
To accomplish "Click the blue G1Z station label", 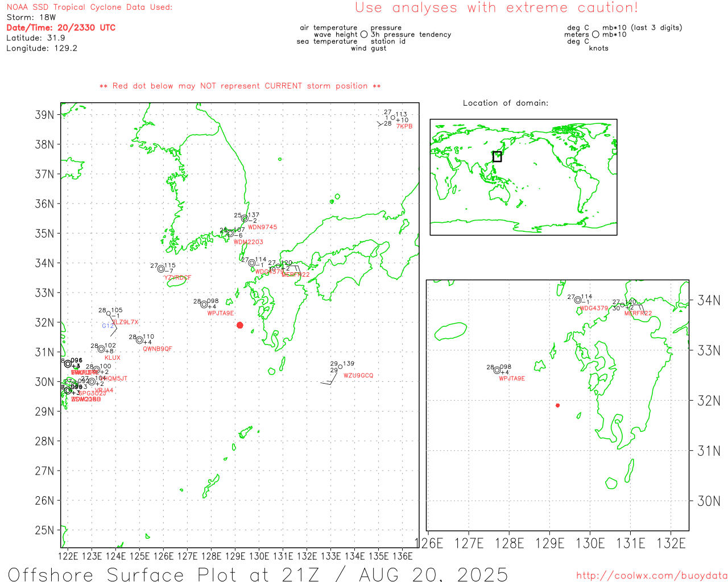I will [107, 326].
